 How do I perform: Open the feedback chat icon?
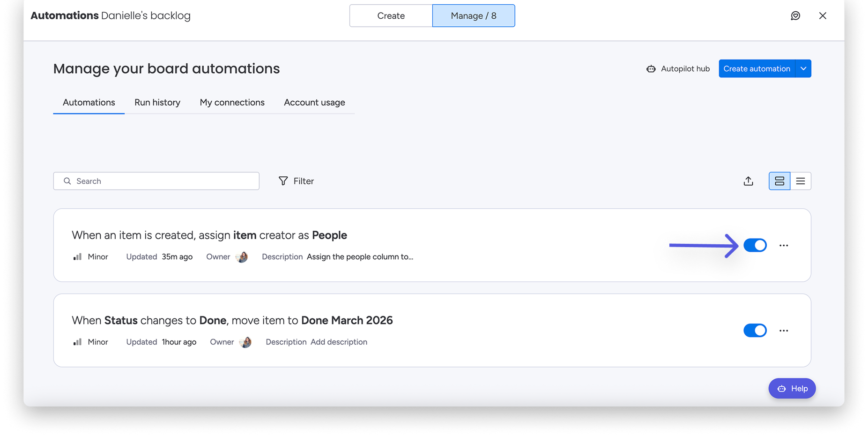(795, 16)
